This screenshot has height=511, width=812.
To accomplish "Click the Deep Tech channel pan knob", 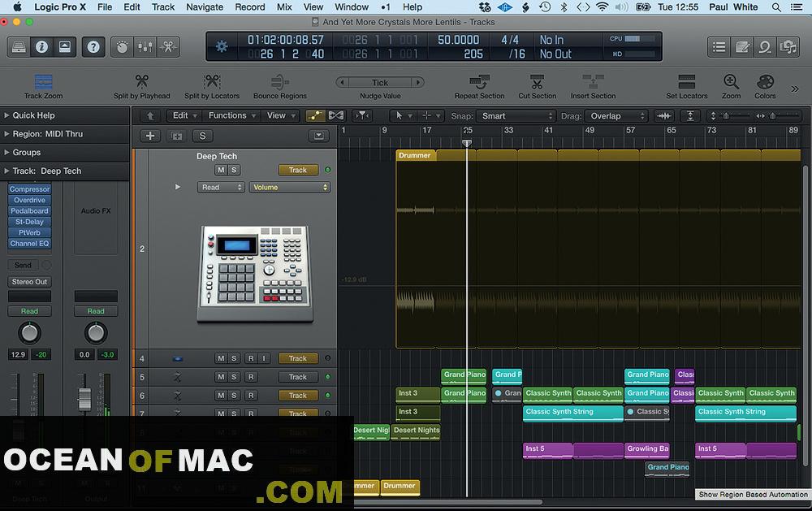I will pyautogui.click(x=29, y=333).
